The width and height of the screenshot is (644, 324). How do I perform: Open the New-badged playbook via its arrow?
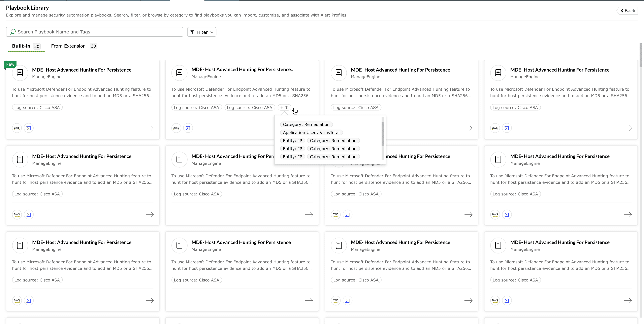click(x=150, y=128)
